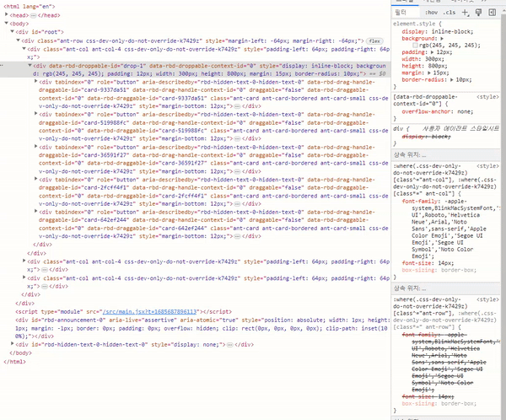Click the element.style selector text
This screenshot has height=420, width=506.
point(414,24)
